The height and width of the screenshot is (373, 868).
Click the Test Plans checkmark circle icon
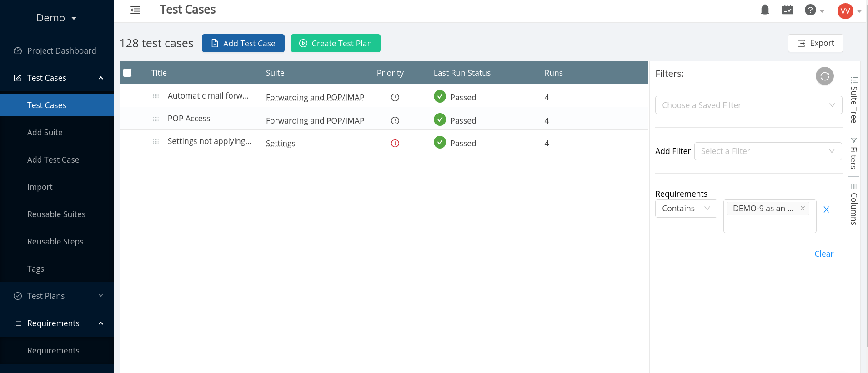[18, 296]
